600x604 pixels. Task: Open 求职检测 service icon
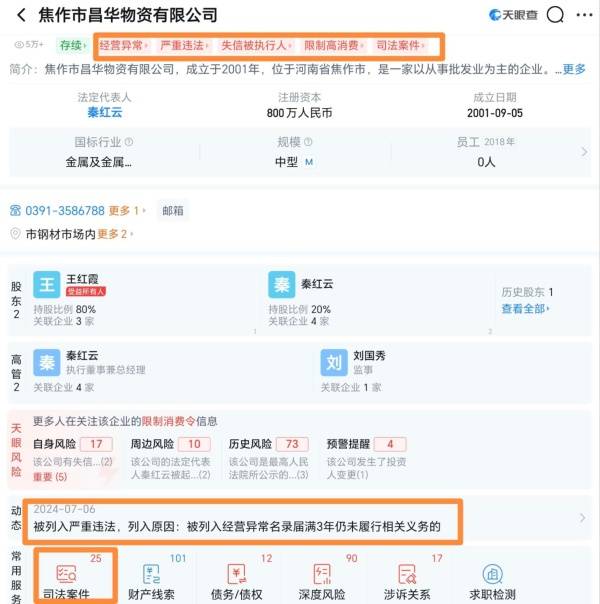(492, 577)
